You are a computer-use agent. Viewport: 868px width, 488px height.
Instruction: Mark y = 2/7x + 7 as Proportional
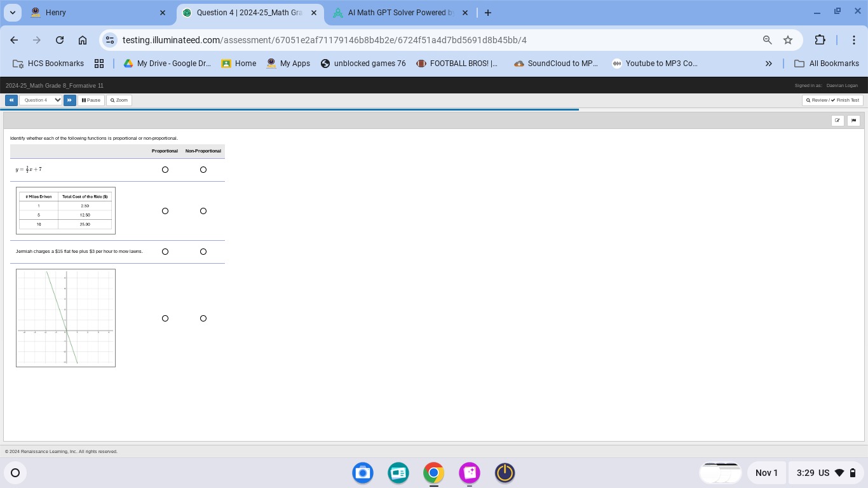165,170
